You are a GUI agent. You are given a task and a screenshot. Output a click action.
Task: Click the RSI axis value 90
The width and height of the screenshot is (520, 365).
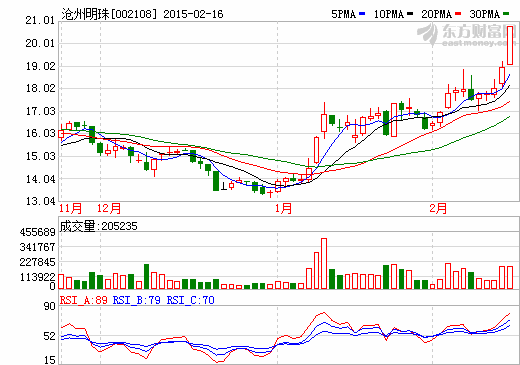point(49,306)
